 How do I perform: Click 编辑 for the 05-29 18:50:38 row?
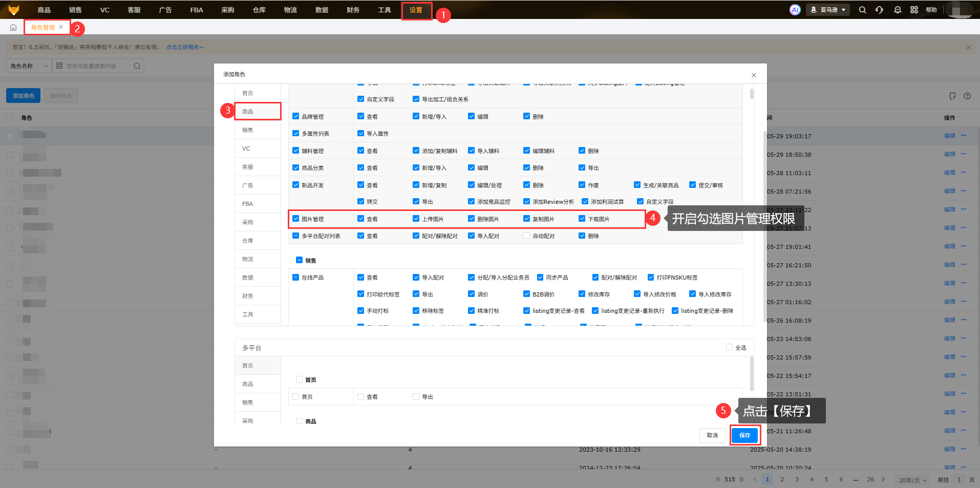(x=949, y=154)
